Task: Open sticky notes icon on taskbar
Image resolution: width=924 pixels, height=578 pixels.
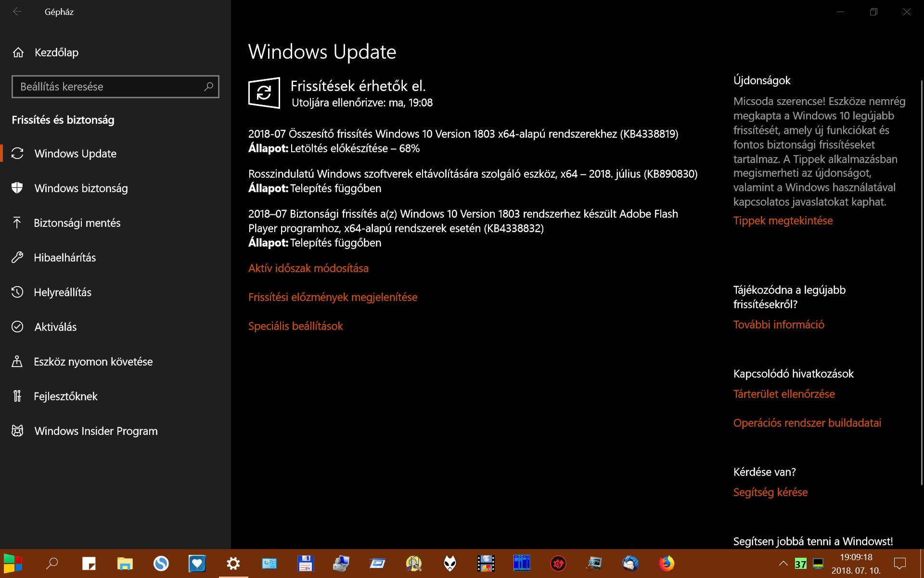Action: 89,564
